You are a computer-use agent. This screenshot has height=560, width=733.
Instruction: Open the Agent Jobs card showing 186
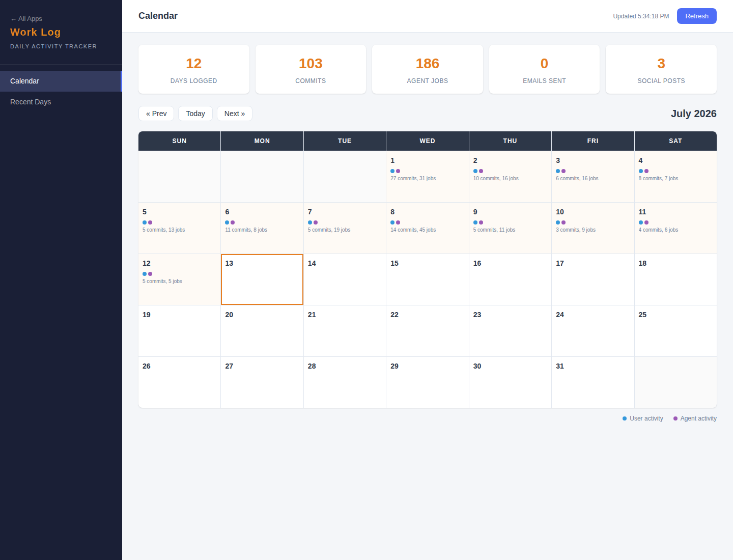[428, 69]
